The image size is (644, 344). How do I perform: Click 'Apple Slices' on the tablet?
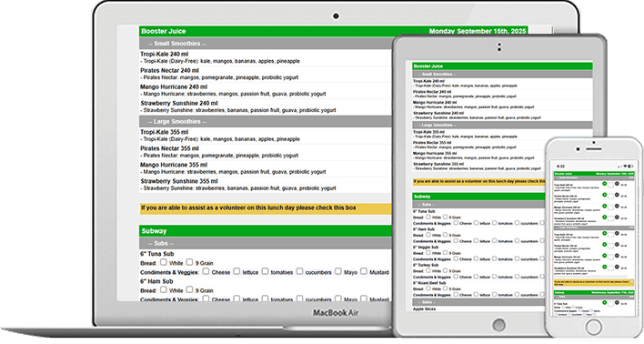point(424,309)
